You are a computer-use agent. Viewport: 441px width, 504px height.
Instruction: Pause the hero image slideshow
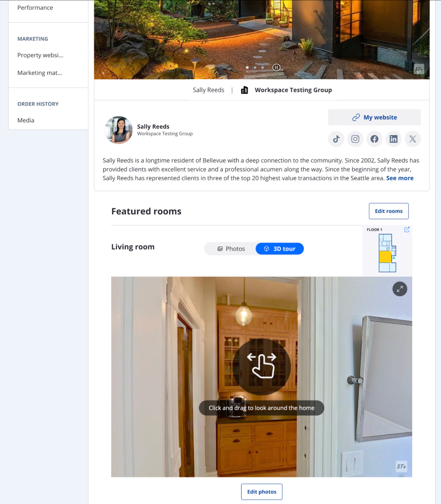pos(276,67)
